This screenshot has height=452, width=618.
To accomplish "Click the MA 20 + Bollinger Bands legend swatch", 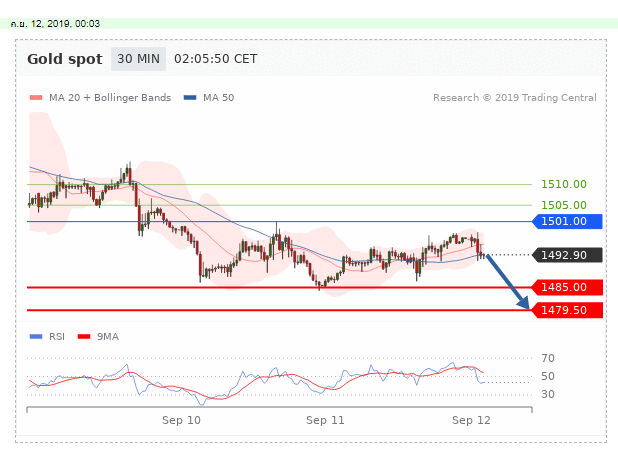I will (x=36, y=98).
